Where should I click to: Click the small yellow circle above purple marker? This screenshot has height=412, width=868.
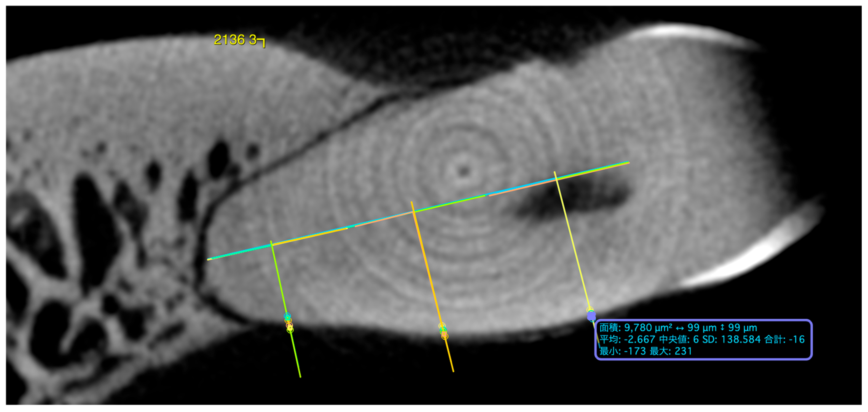(x=590, y=309)
